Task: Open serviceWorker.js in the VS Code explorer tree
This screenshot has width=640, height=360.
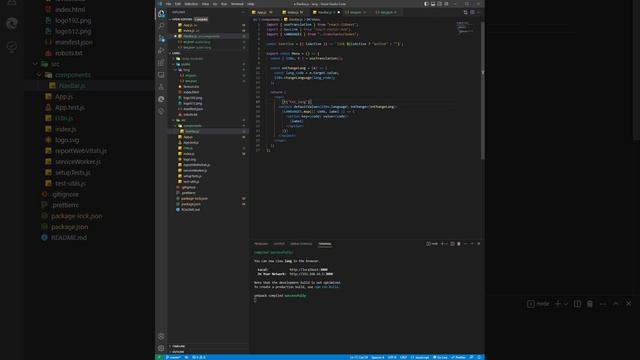Action: (x=195, y=171)
